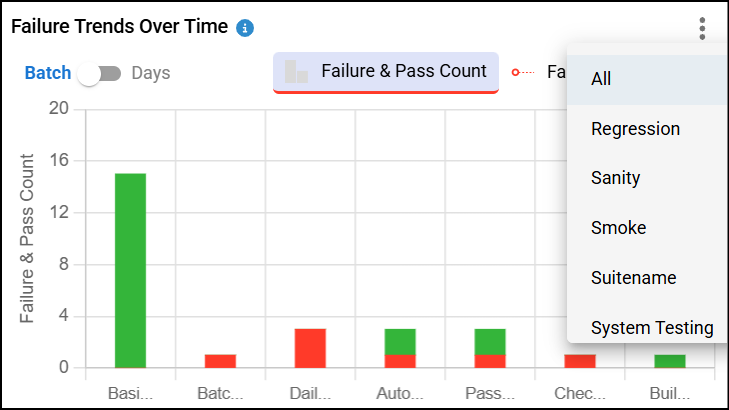
Task: Click the info icon beside the title
Action: 245,28
